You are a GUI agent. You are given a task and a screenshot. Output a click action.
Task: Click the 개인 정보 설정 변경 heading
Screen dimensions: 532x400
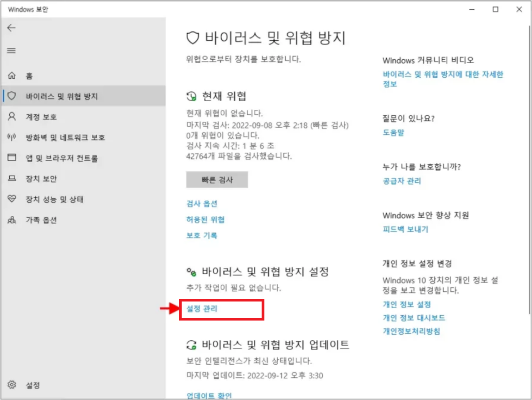[x=417, y=264]
